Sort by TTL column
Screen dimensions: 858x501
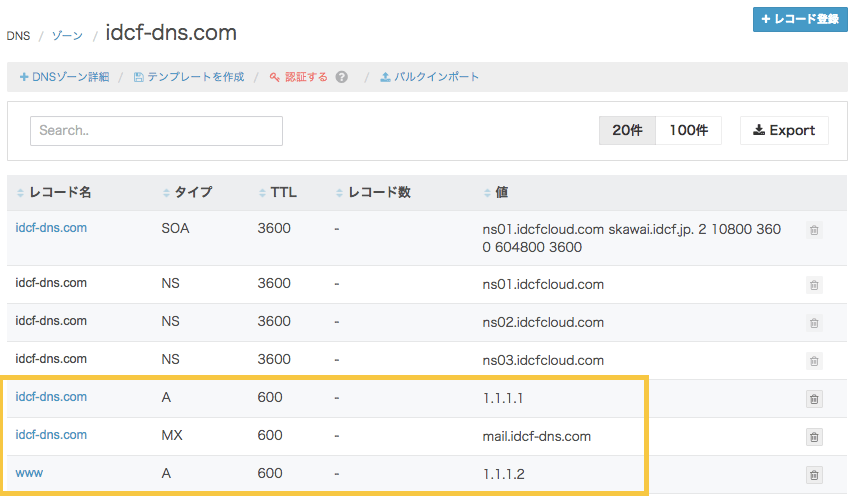(x=277, y=193)
